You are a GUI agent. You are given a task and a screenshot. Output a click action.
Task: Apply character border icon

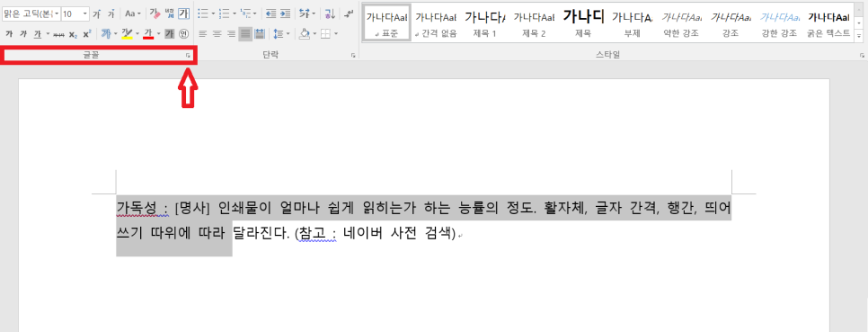pyautogui.click(x=184, y=13)
